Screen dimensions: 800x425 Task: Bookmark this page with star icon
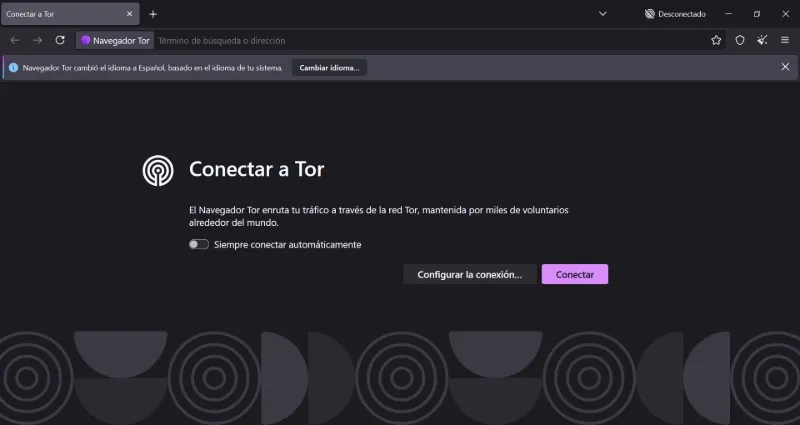(716, 40)
